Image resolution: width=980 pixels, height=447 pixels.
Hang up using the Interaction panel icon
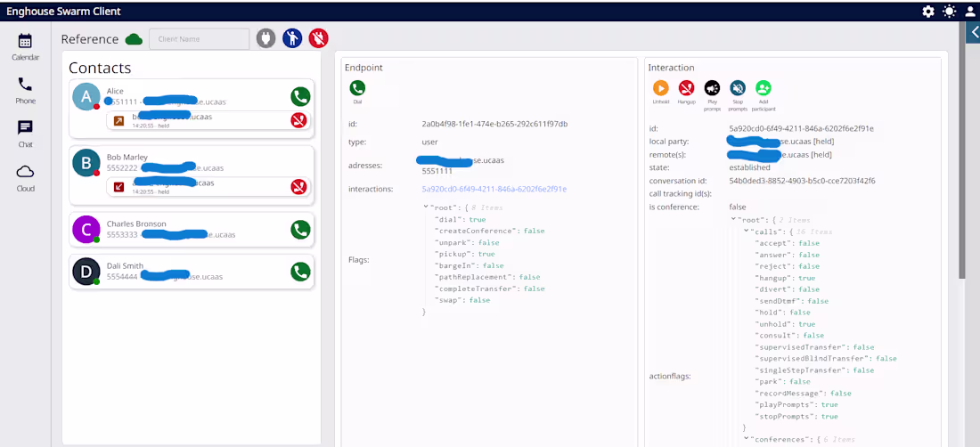(x=686, y=88)
